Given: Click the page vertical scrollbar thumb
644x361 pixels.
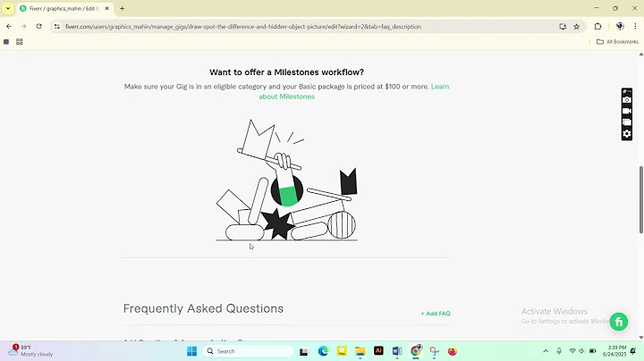Looking at the screenshot, I should 640,200.
